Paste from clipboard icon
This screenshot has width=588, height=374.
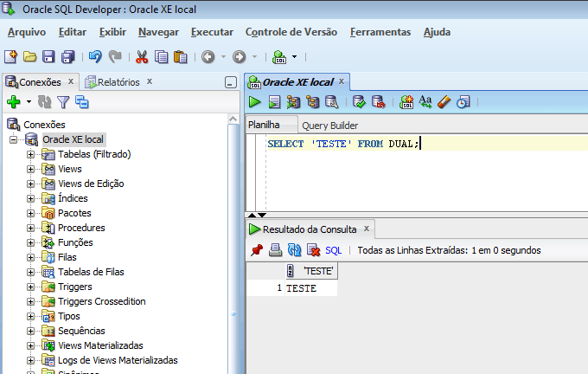pos(181,56)
